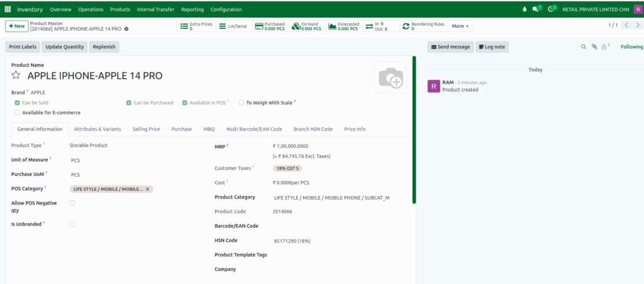The height and width of the screenshot is (284, 644).
Task: Check the Allow POS Negative qty box
Action: coord(72,203)
